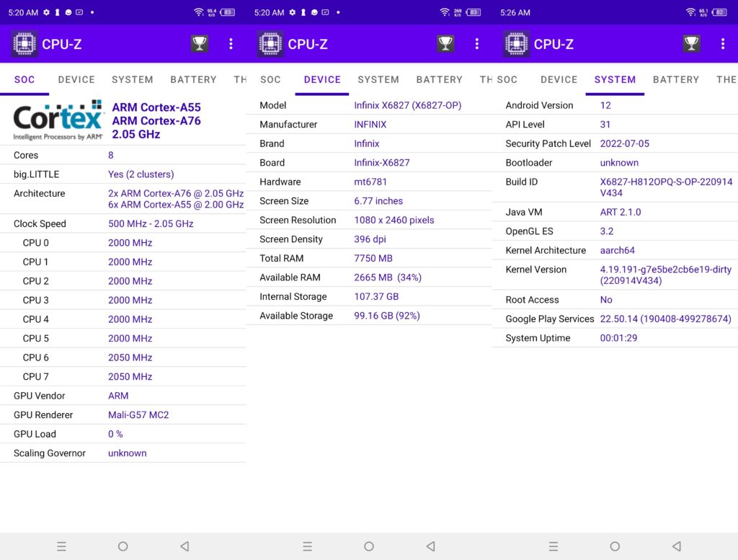Screen dimensions: 738x560
Task: Open three-dot overflow menu in middle screen
Action: click(477, 44)
